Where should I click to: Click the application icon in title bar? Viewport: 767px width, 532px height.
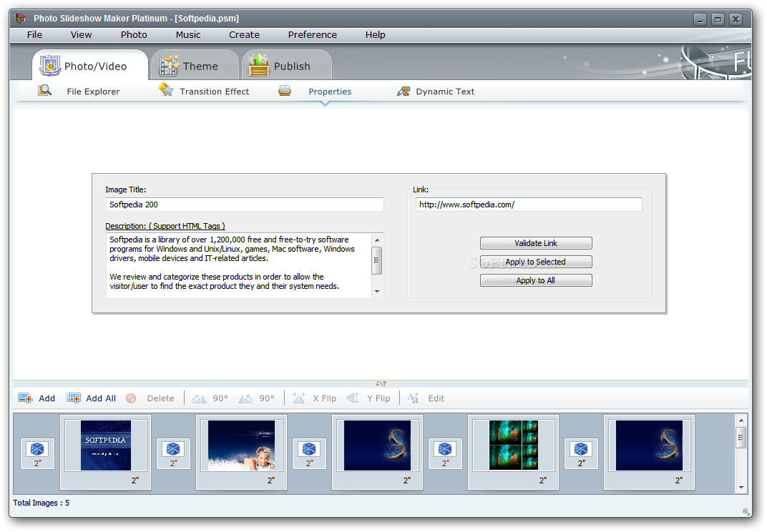click(x=21, y=18)
